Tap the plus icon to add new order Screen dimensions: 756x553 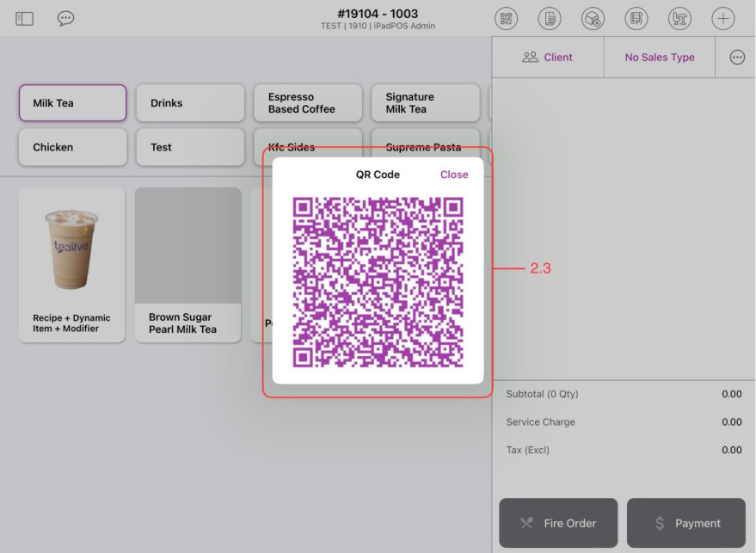722,18
